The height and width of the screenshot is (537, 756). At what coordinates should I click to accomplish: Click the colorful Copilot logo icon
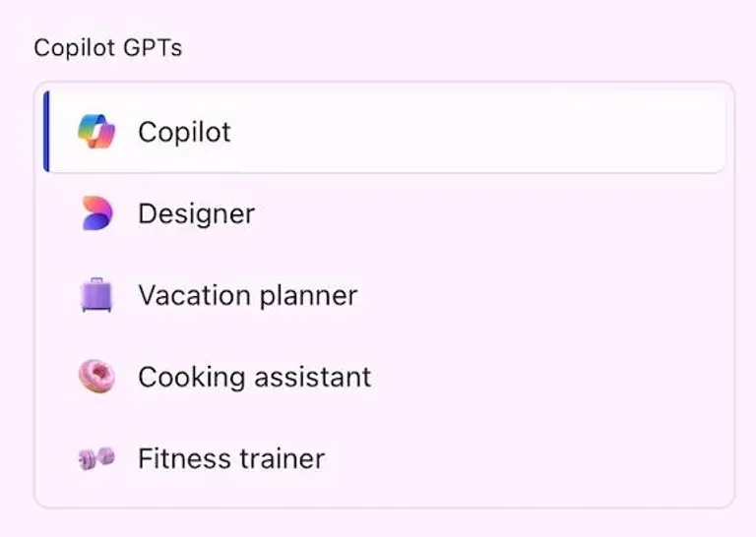96,132
